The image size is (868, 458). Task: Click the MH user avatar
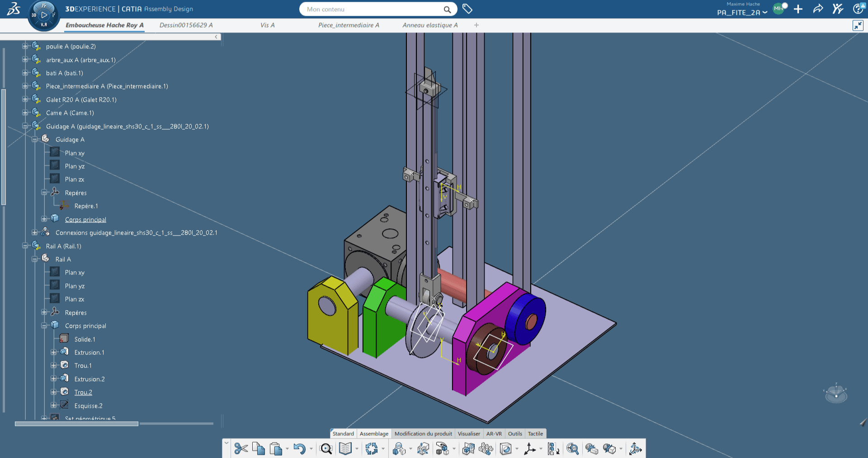click(x=778, y=9)
